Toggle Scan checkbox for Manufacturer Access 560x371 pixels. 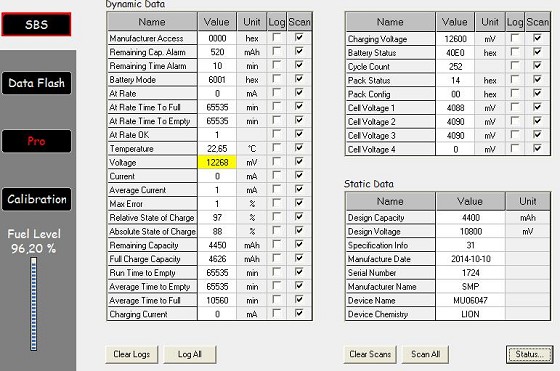tap(299, 37)
